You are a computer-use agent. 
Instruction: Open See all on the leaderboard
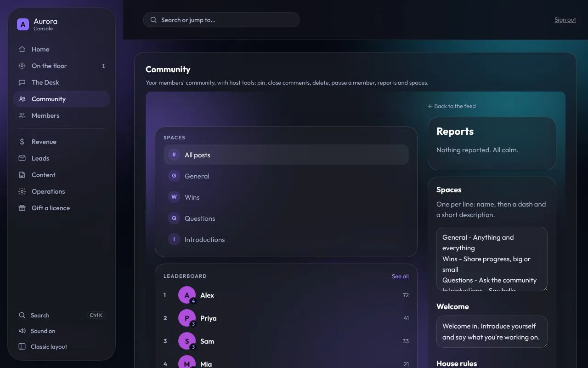click(400, 276)
